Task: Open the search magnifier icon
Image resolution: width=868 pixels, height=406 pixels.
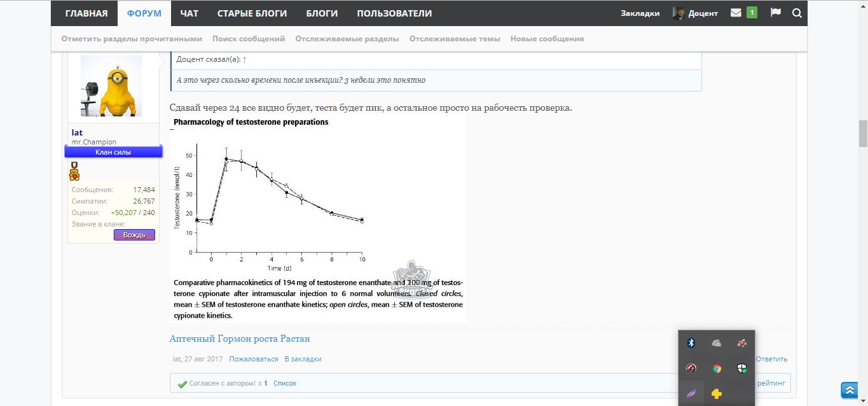Action: coord(797,13)
